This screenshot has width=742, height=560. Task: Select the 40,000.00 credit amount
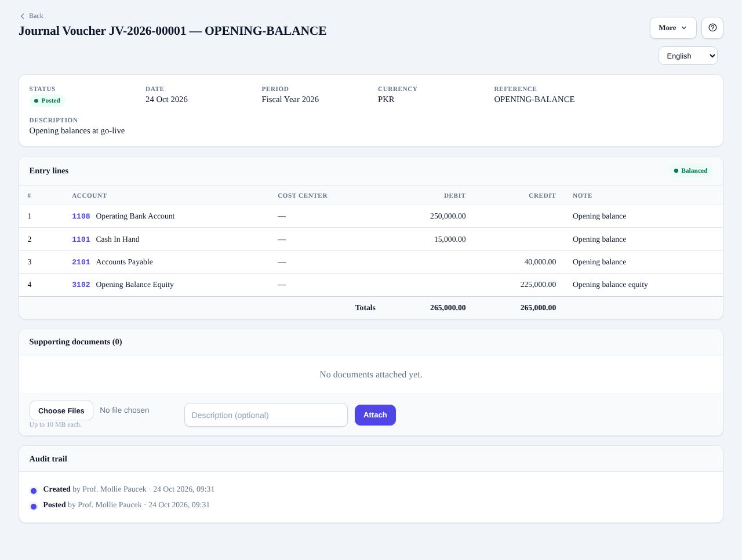pyautogui.click(x=540, y=262)
